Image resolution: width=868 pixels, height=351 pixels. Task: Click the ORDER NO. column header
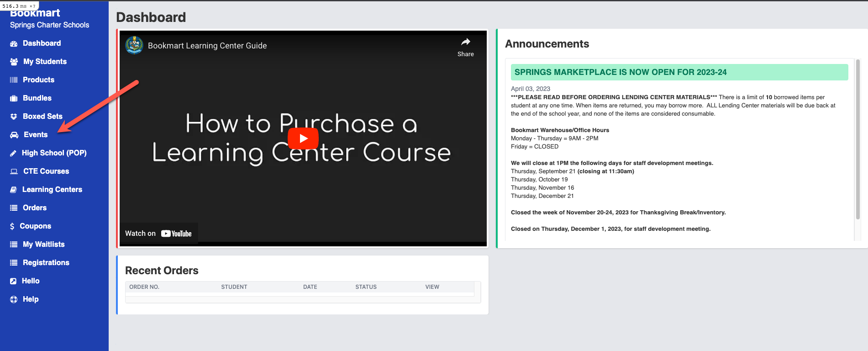click(144, 287)
